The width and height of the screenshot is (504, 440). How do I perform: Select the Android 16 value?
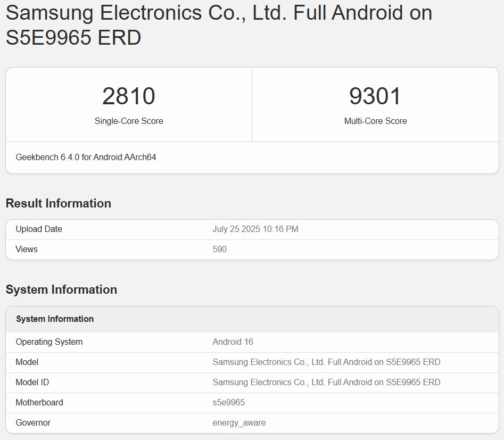tap(233, 342)
